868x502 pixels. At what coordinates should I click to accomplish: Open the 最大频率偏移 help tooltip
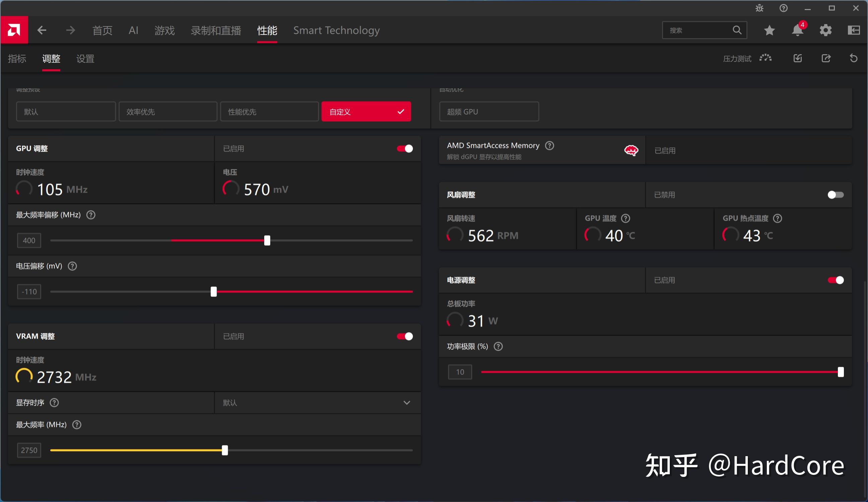pos(91,215)
